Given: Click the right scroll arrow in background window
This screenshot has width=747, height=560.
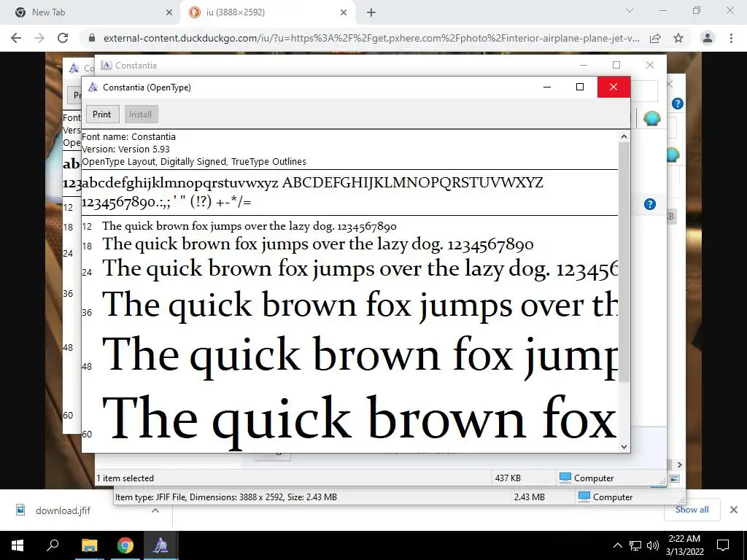Looking at the screenshot, I should (679, 464).
